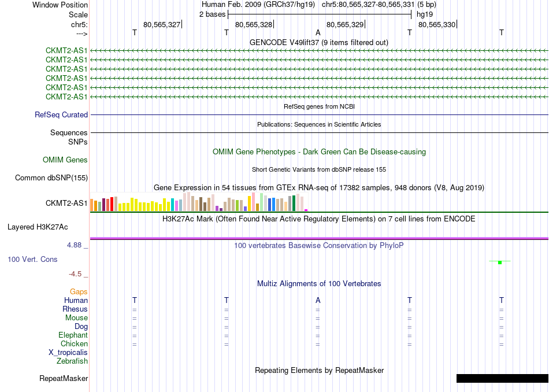Click the CKMT2-AS1 label beside GTEx chart
The image size is (549, 392).
[x=66, y=203]
